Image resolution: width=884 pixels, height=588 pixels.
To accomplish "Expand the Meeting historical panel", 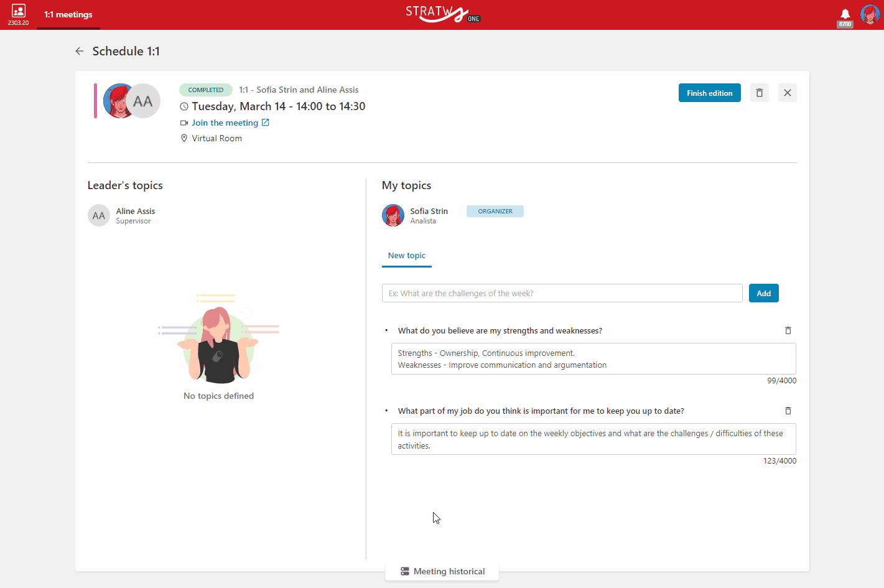I will pyautogui.click(x=442, y=571).
